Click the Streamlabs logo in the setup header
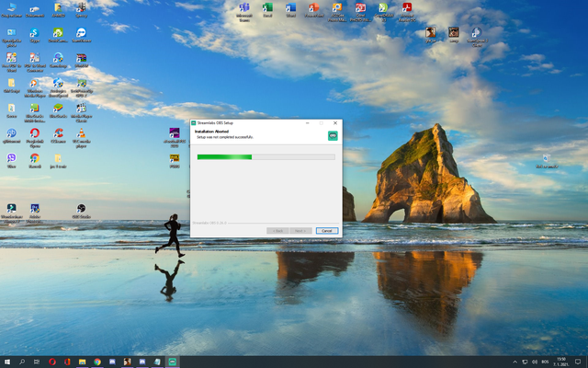The width and height of the screenshot is (588, 368). pos(333,135)
